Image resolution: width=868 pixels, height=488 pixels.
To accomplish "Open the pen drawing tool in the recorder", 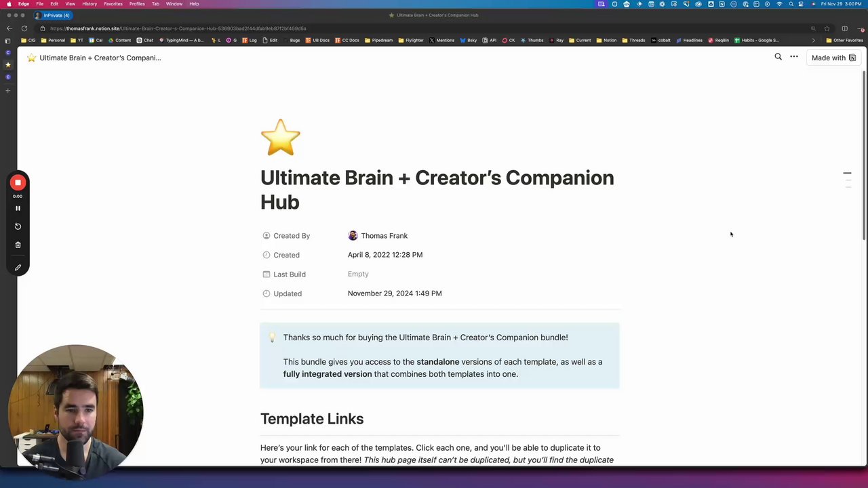I will tap(18, 267).
